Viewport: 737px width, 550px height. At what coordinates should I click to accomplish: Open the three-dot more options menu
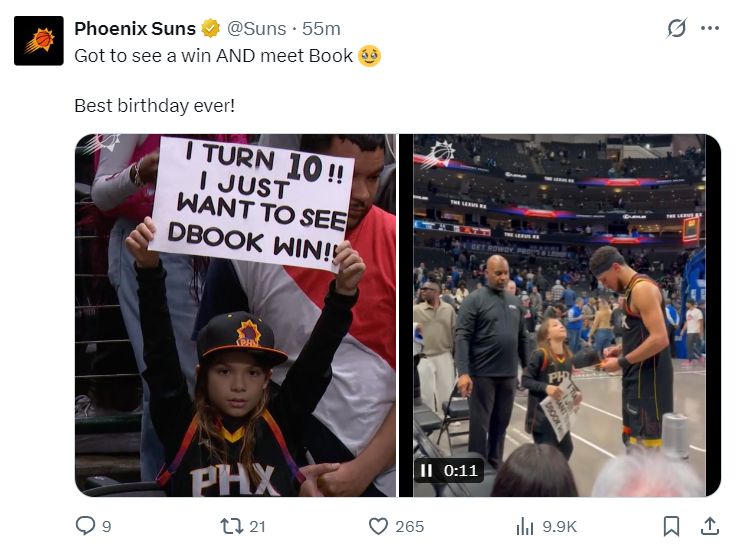coord(710,29)
